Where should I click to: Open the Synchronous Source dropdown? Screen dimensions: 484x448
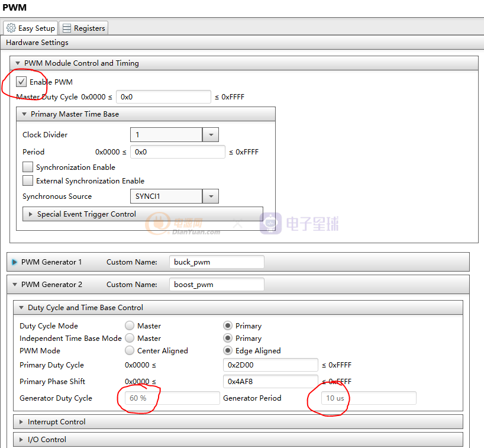(x=211, y=196)
